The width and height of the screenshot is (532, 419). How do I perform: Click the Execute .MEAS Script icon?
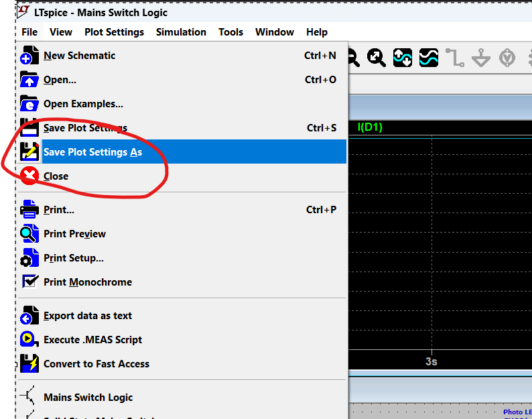click(29, 339)
